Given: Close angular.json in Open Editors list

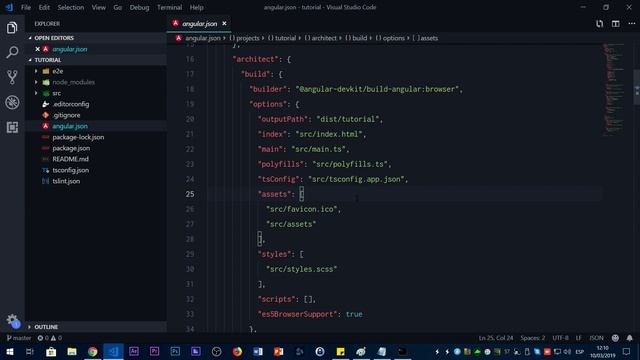Looking at the screenshot, I should click(38, 49).
